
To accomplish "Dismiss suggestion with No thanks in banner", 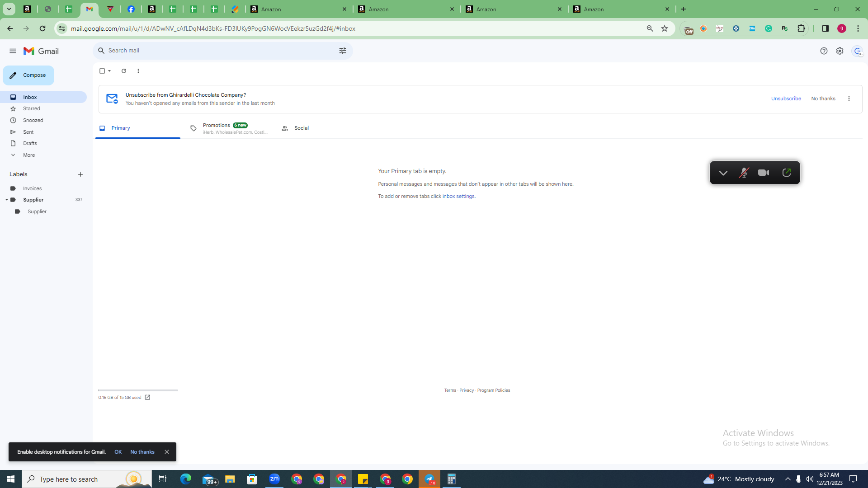I will click(x=823, y=99).
